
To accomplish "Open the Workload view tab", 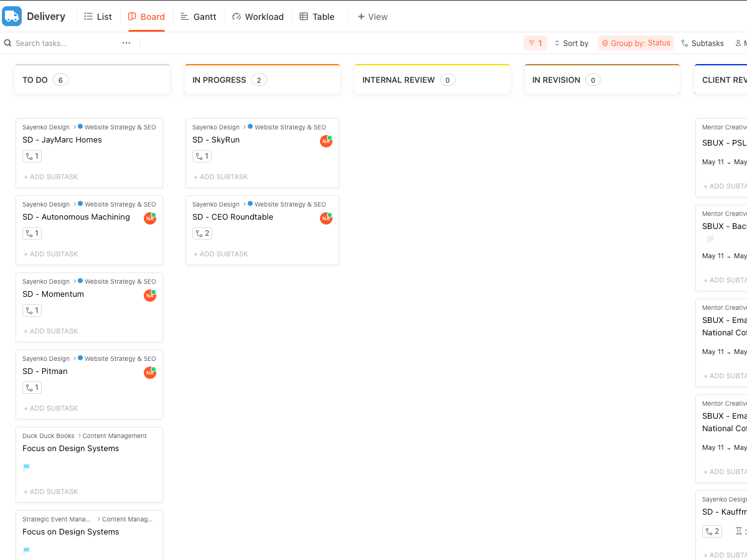I will pos(258,17).
